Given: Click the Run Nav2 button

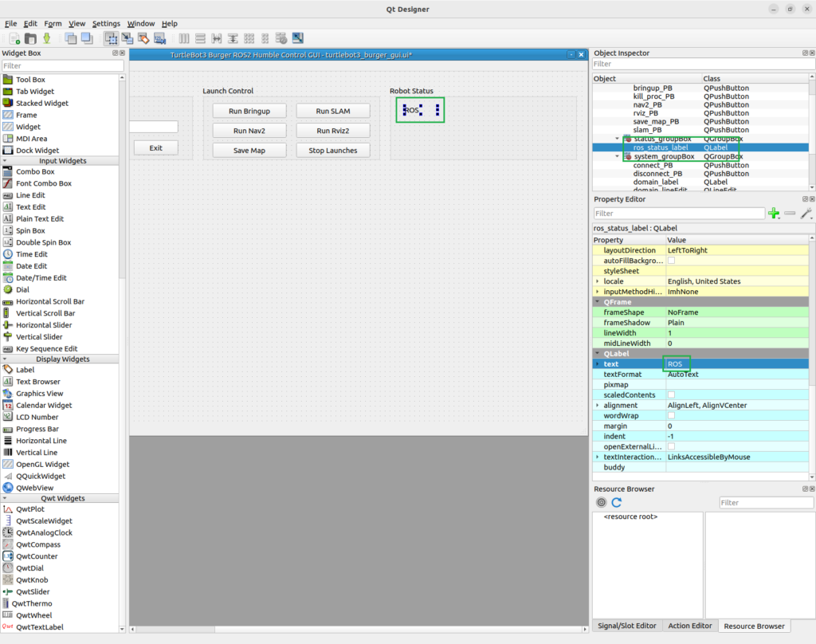Looking at the screenshot, I should click(249, 131).
